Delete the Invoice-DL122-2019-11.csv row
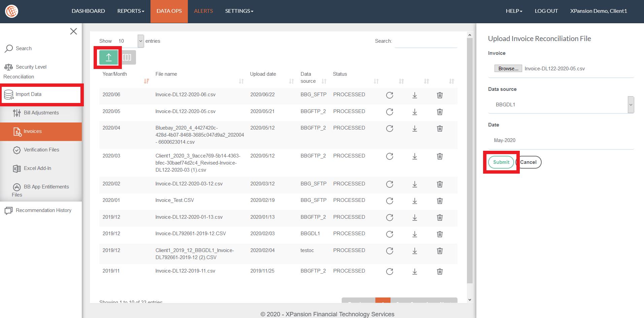Image resolution: width=644 pixels, height=318 pixels. (439, 272)
